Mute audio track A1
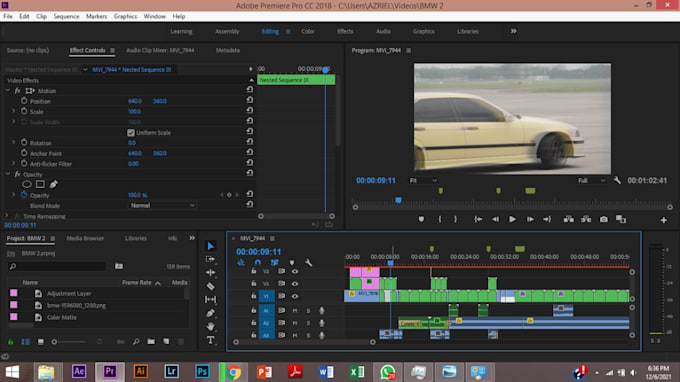 pos(295,310)
